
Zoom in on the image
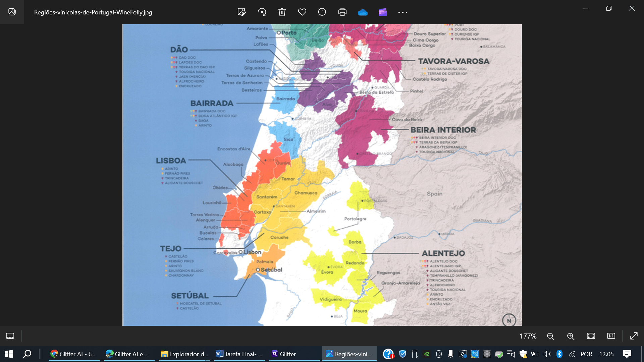tap(571, 336)
